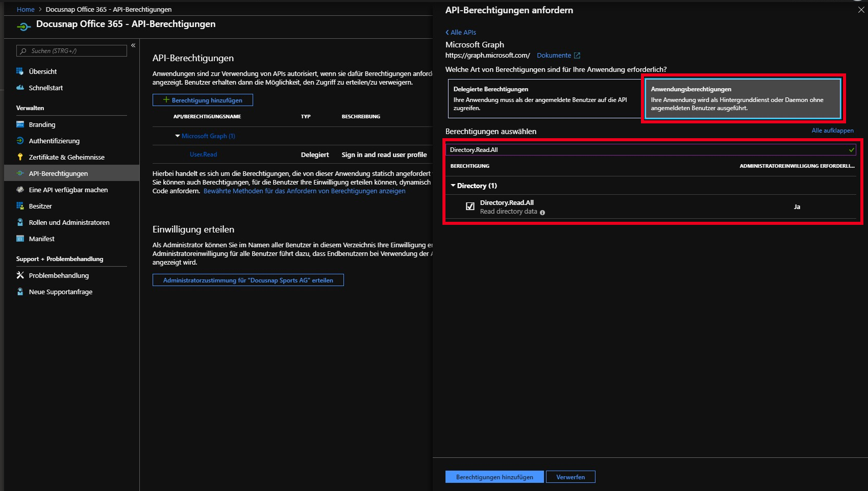Click the Directory.Read.All permission search box

point(652,150)
